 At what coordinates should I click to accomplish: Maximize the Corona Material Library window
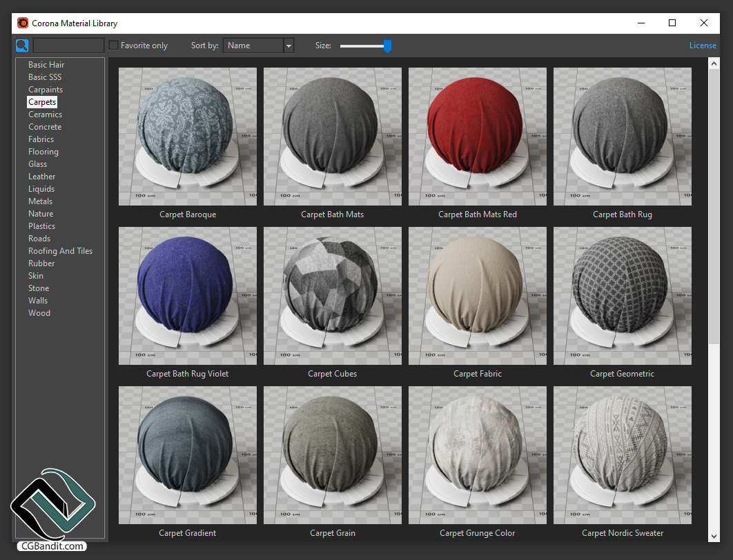click(672, 23)
